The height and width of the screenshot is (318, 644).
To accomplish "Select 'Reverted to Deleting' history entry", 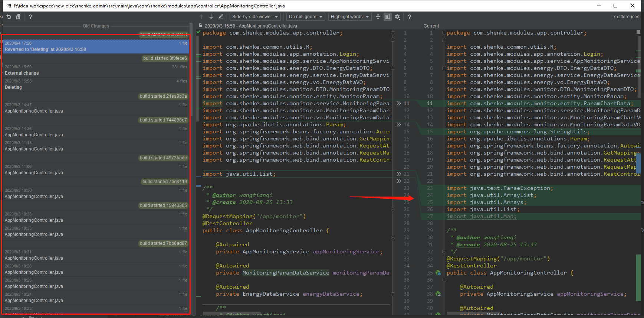I will [96, 46].
